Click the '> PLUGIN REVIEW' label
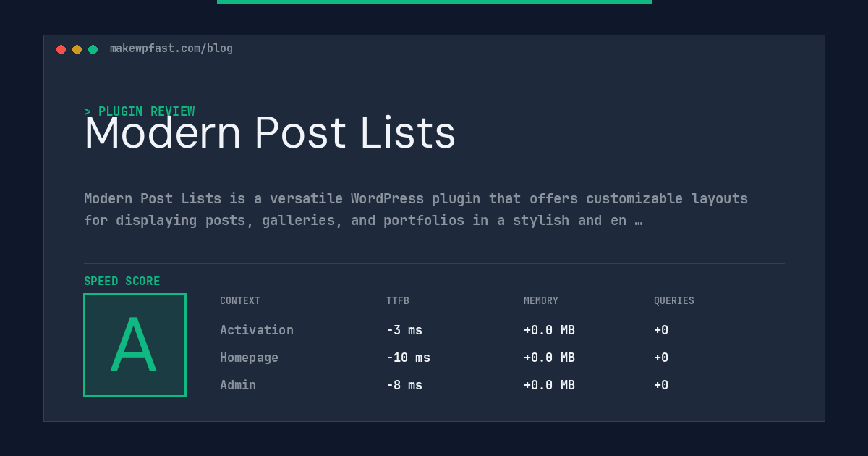This screenshot has width=868, height=456. [x=139, y=111]
